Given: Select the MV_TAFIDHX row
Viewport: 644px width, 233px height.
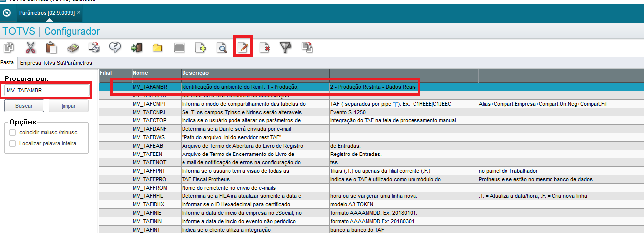Looking at the screenshot, I should pyautogui.click(x=371, y=204).
